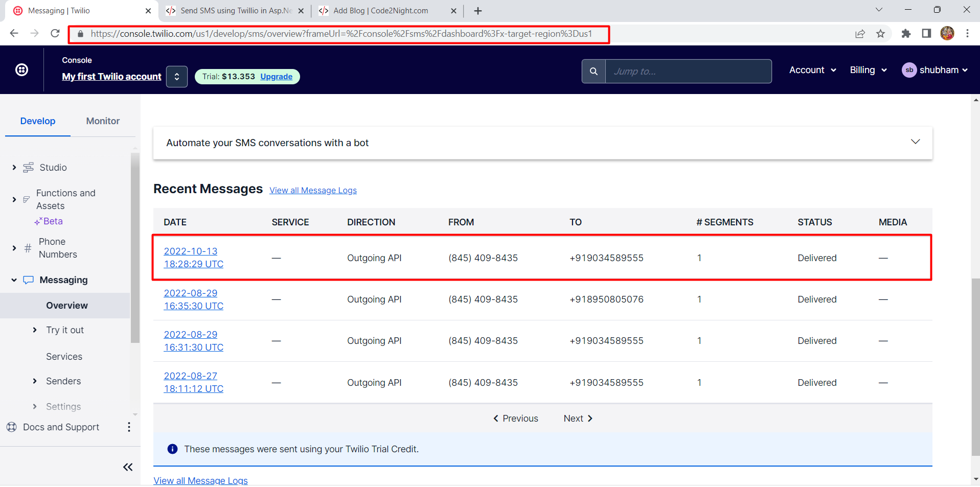Click the Functions and Assets icon
Screen dimensions: 980x487
[27, 199]
